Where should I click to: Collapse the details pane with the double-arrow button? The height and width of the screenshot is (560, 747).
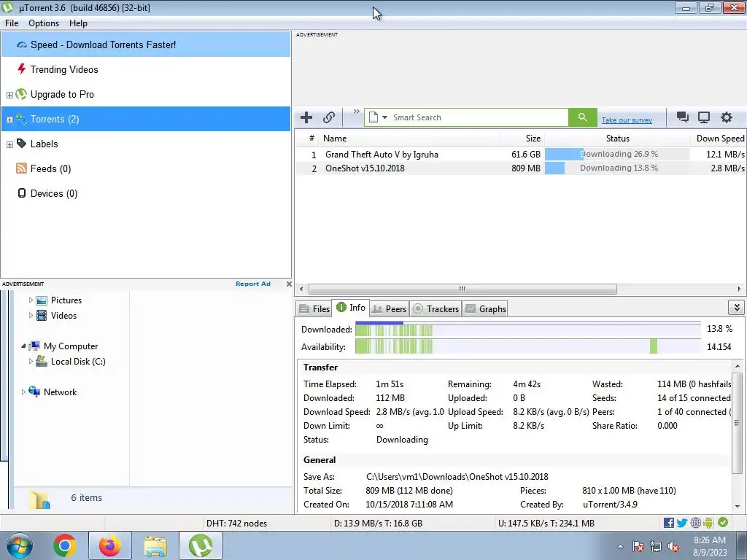[737, 308]
